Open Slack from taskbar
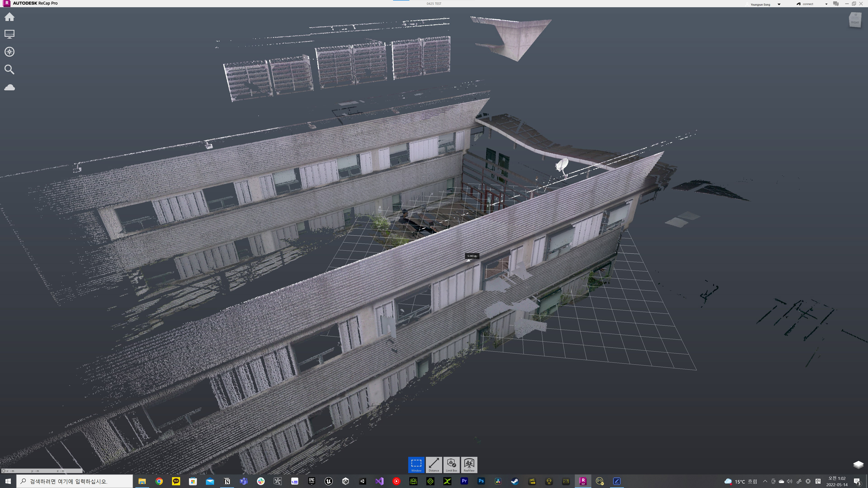 point(261,481)
